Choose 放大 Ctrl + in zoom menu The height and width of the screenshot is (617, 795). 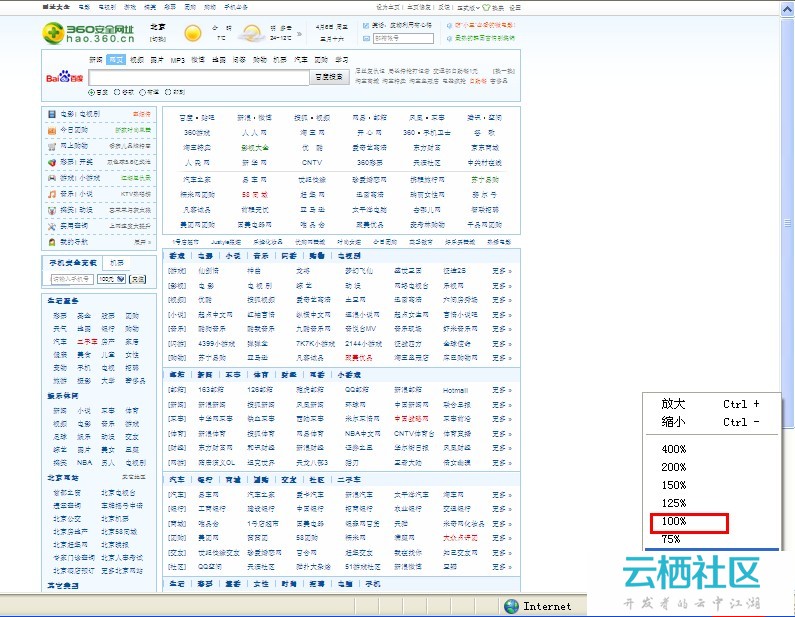710,404
